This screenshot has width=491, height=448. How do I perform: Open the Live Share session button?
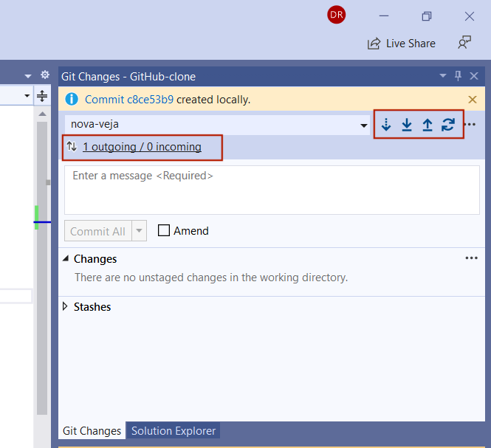[x=402, y=44]
